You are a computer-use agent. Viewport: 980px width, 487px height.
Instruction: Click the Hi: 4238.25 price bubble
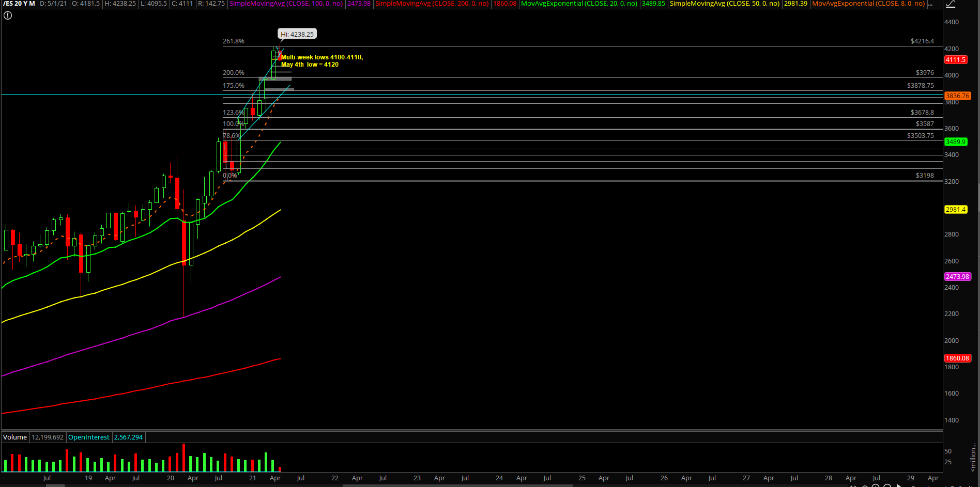tap(297, 34)
